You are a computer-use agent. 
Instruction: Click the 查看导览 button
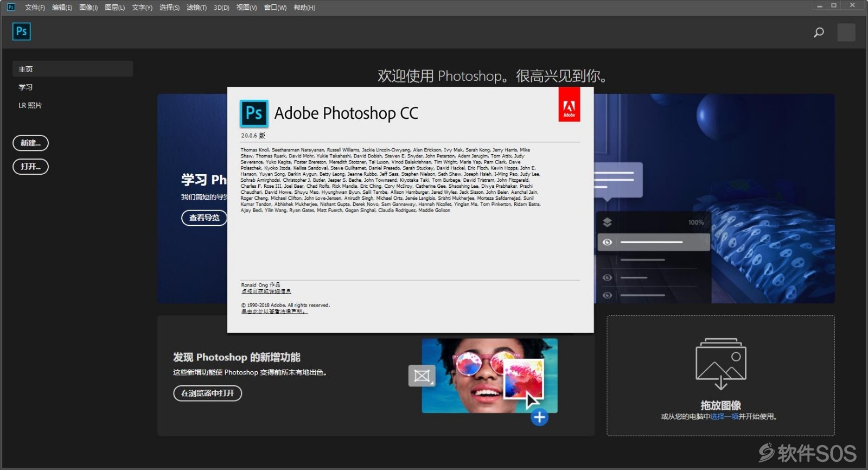[204, 218]
